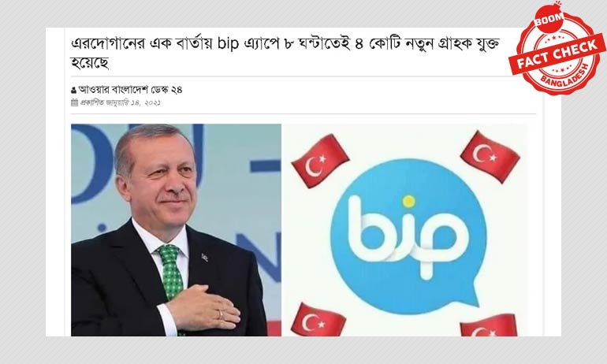Select the top-right Turkish flag emoji
Image resolution: width=607 pixels, height=364 pixels.
point(490,156)
